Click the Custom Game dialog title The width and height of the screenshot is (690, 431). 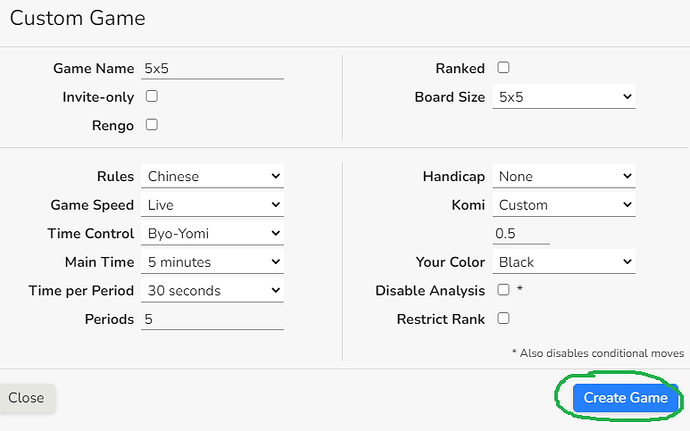(77, 18)
